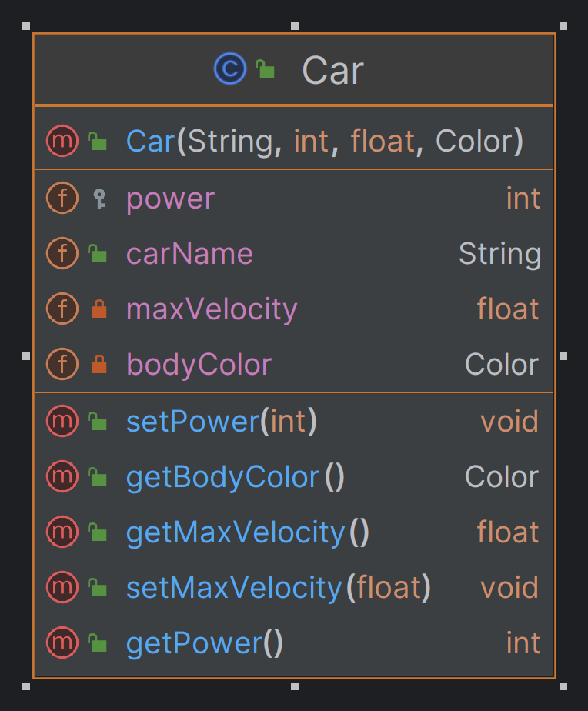Click the method icon next to getPower
Viewport: 588px width, 711px height.
coord(62,643)
